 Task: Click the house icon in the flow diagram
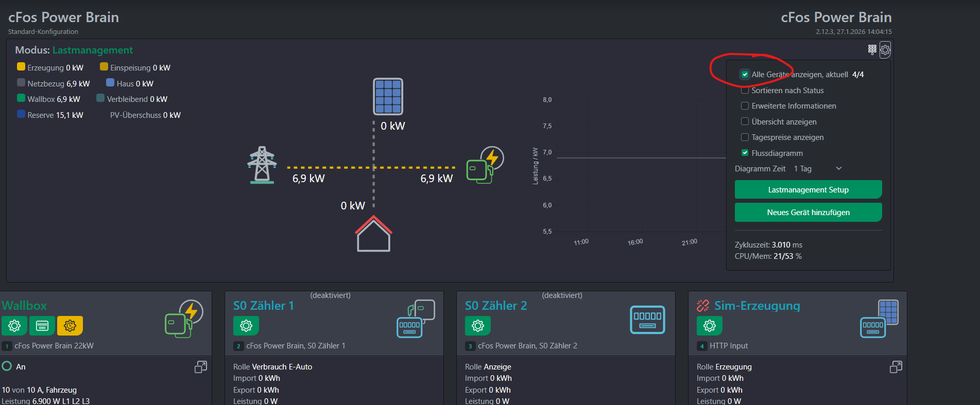[x=373, y=234]
